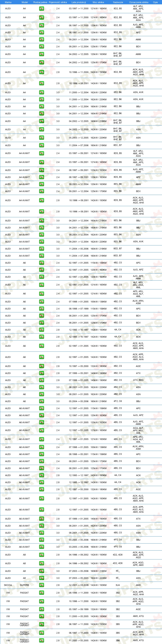Click dates 05.2004 -> 05.2006
Viewport: 162px width, 644px height.
pos(79,401)
